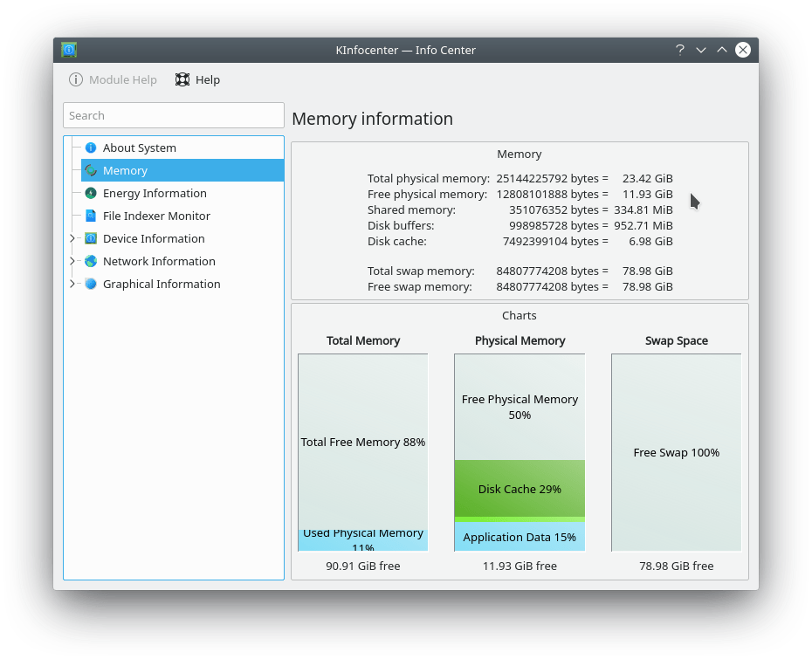The image size is (812, 659).
Task: Click the Energy Information icon
Action: (x=91, y=193)
